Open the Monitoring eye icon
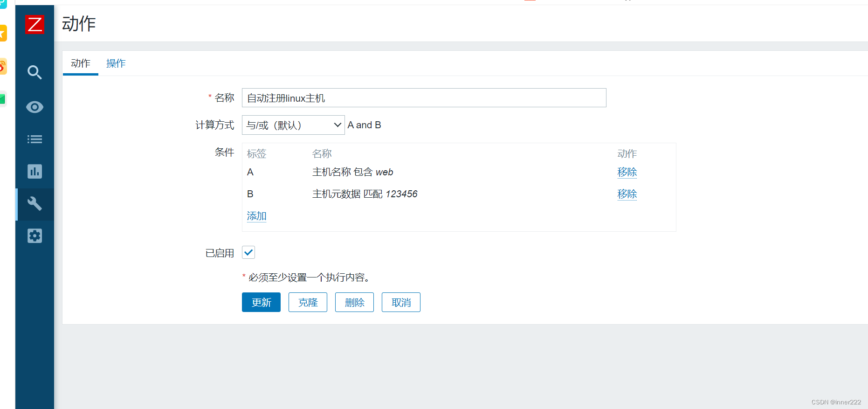 pyautogui.click(x=34, y=107)
